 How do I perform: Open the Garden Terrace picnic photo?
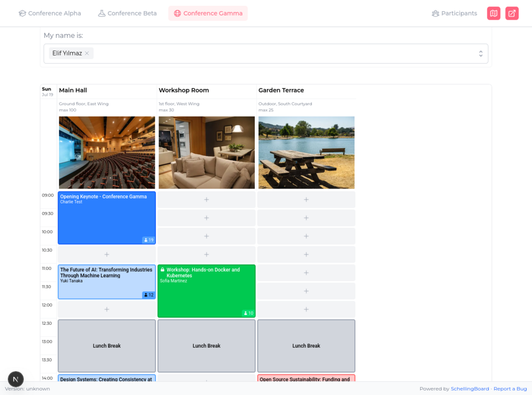(x=306, y=152)
